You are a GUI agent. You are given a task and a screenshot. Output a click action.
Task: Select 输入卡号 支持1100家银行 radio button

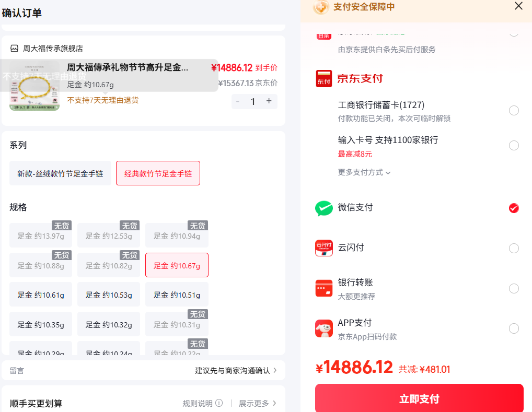(x=514, y=145)
